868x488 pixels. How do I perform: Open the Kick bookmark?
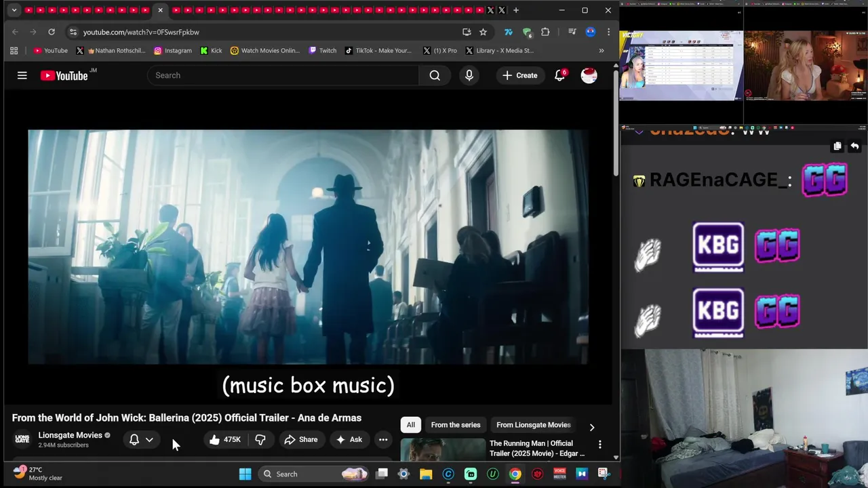(x=212, y=50)
